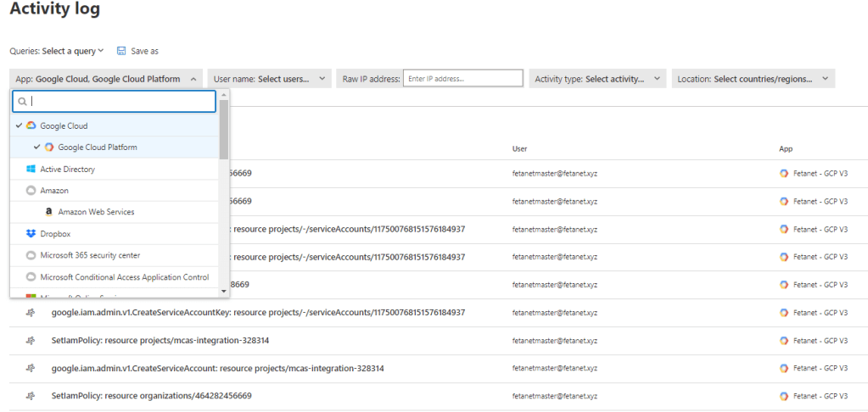This screenshot has width=868, height=412.
Task: Click the search magnifier icon in dropdown
Action: [x=22, y=102]
